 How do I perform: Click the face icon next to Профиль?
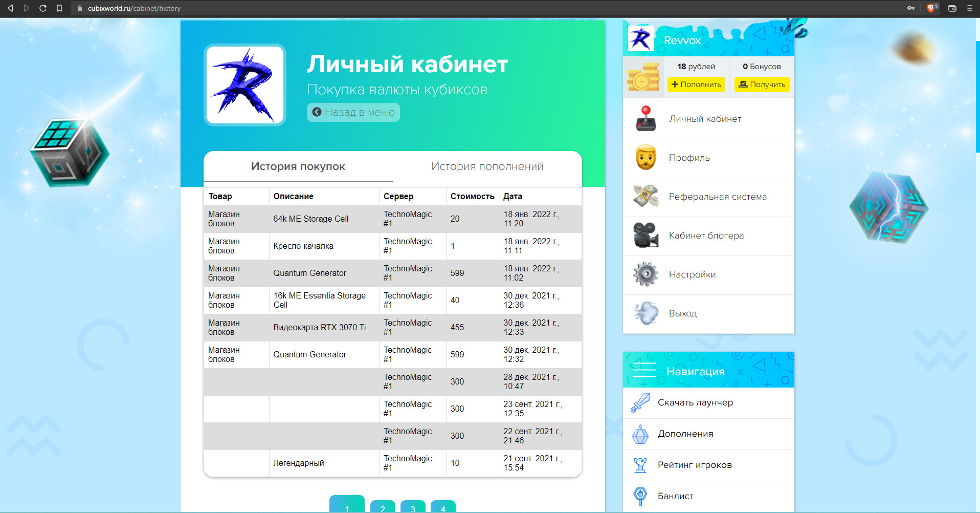click(x=645, y=158)
